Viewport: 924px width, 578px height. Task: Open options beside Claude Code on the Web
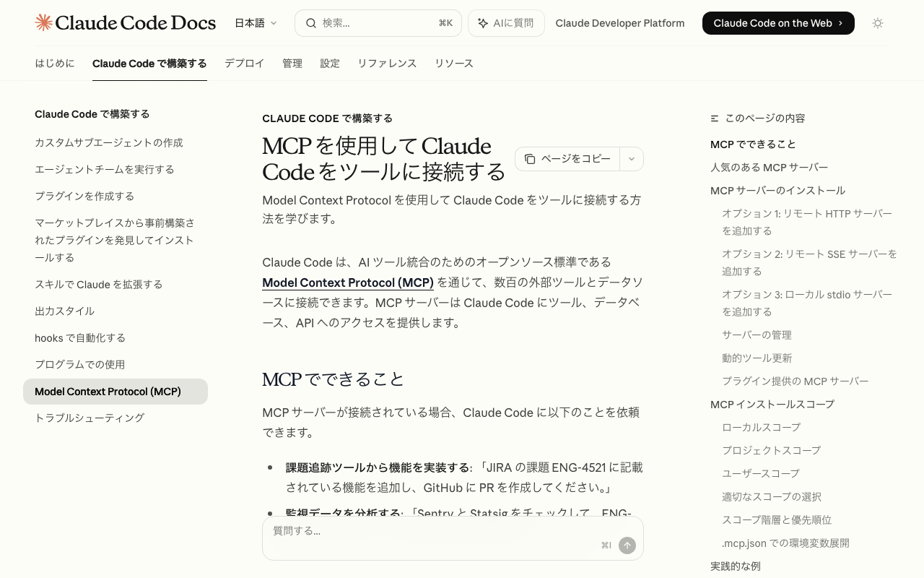pyautogui.click(x=631, y=158)
